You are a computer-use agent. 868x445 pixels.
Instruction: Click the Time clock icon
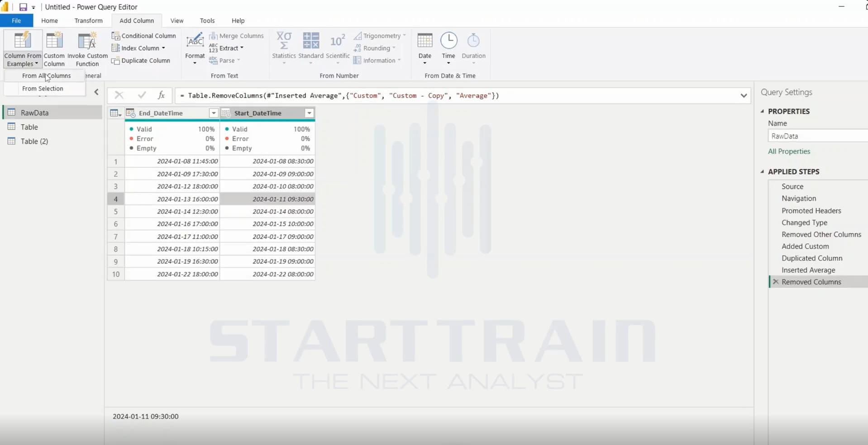point(448,41)
